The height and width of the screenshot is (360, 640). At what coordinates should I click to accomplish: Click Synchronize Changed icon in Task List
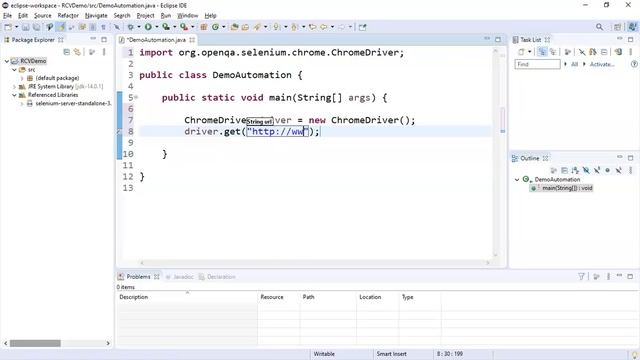coord(618,52)
